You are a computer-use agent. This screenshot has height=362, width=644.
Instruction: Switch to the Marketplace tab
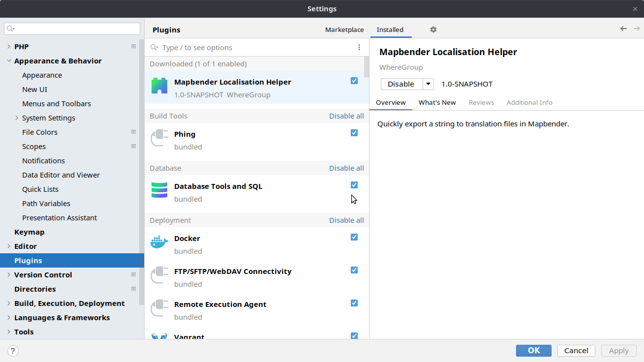click(x=344, y=30)
